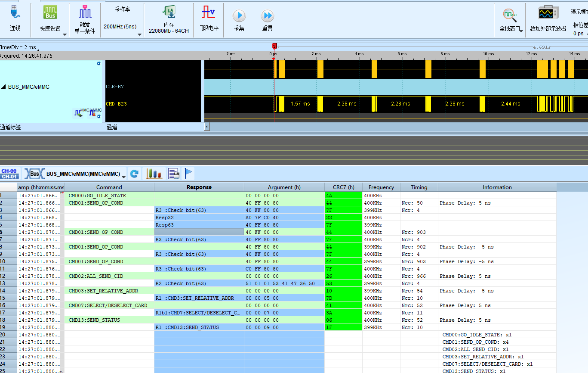Click the CRC7 (h) column header

coord(344,187)
